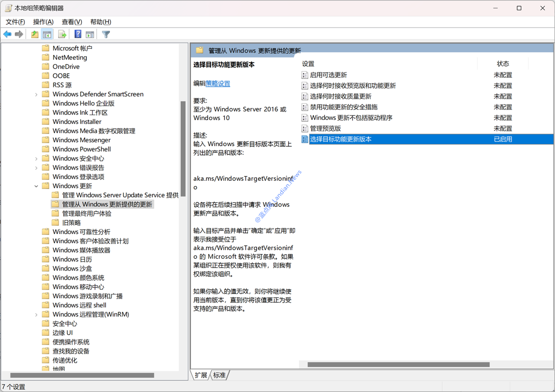555x392 pixels.
Task: Open the 操作(A) menu
Action: [43, 22]
